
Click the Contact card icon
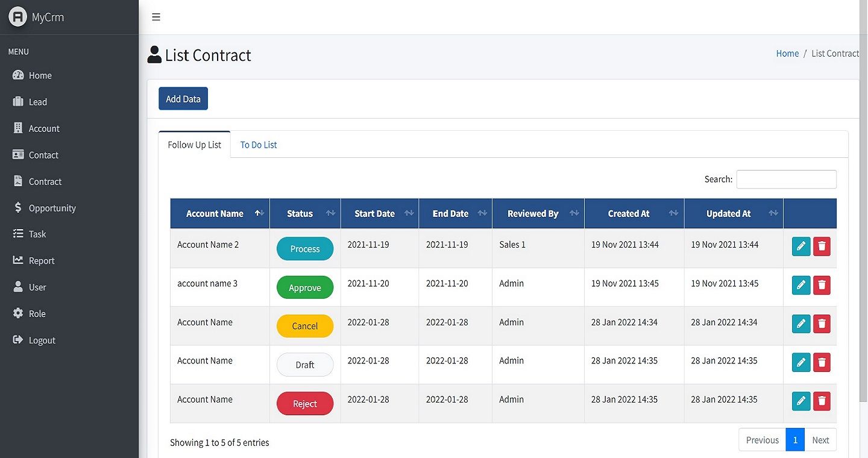[18, 155]
